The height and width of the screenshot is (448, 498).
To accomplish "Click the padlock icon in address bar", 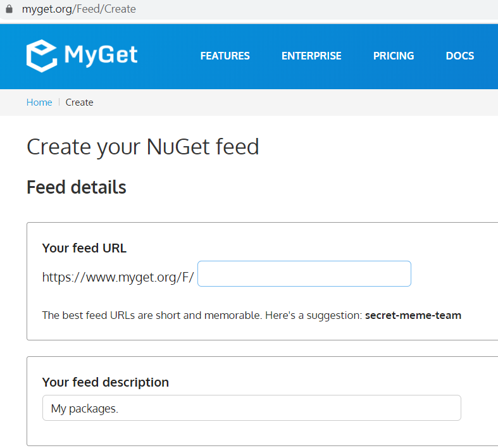I will (9, 9).
